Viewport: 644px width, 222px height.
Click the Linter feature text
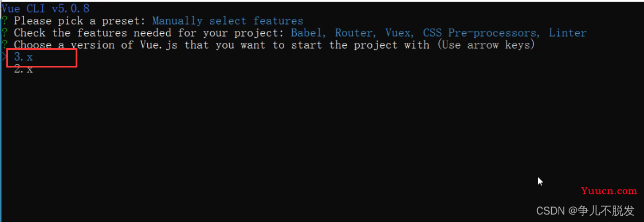tap(568, 33)
